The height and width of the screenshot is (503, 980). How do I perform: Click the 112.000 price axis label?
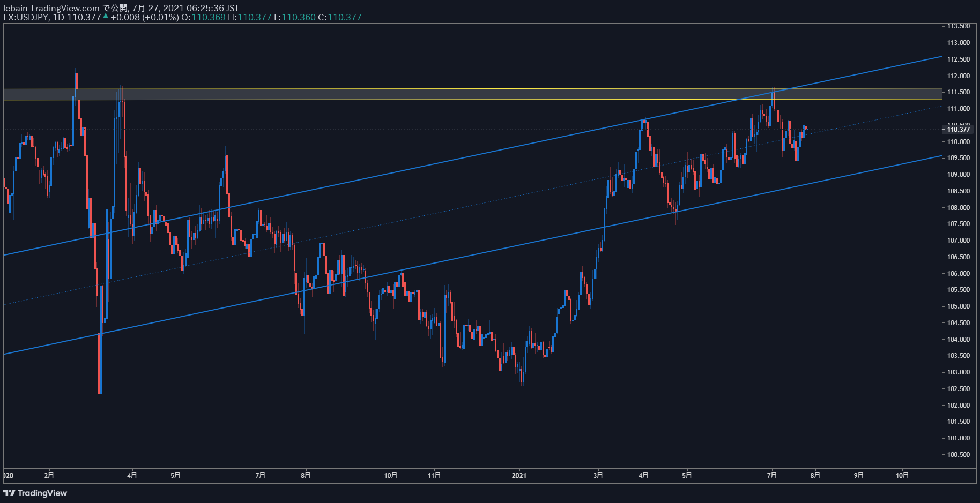tap(959, 76)
